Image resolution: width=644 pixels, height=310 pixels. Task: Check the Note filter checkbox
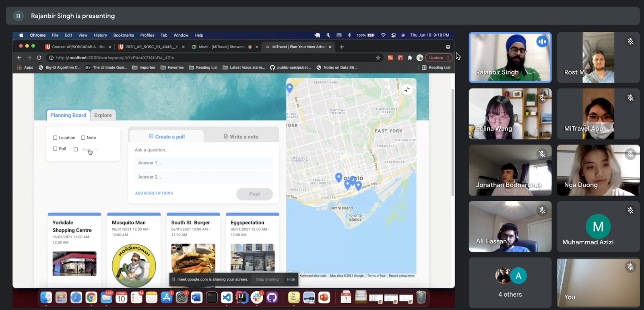(83, 138)
